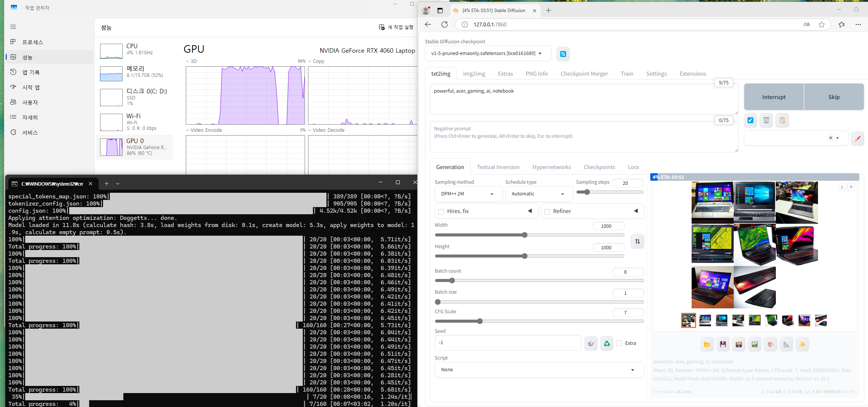
Task: Enable the Refiner checkbox
Action: point(547,212)
